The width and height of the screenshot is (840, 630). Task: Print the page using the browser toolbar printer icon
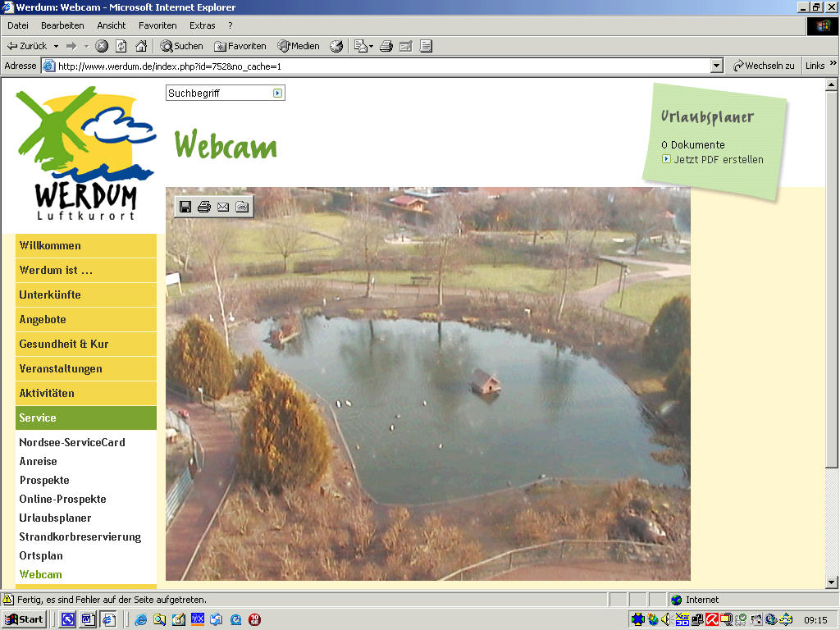point(386,46)
